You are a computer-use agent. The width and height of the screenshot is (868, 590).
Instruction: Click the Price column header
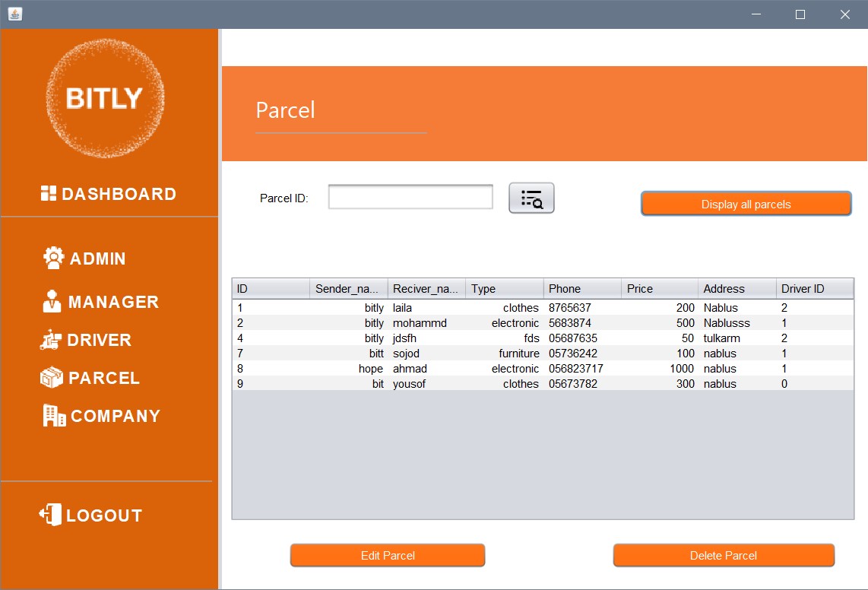[x=660, y=289]
